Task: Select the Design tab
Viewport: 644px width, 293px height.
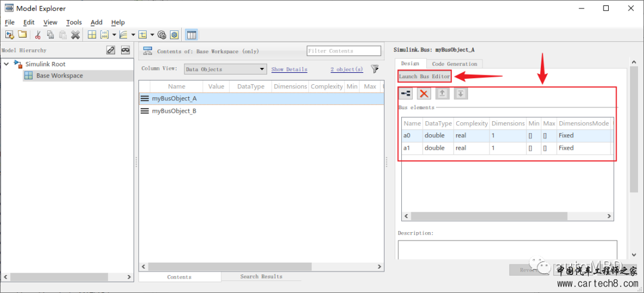Action: (410, 63)
